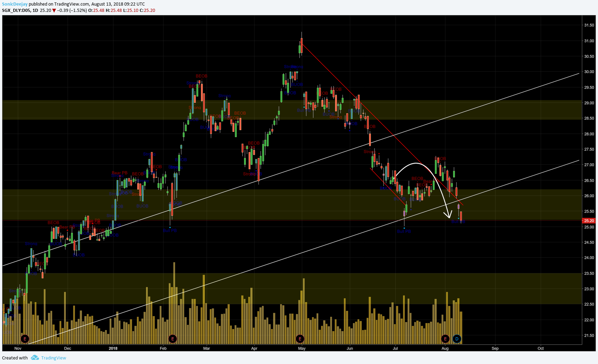
Task: Click the Mar label on the time axis
Action: pos(207,348)
